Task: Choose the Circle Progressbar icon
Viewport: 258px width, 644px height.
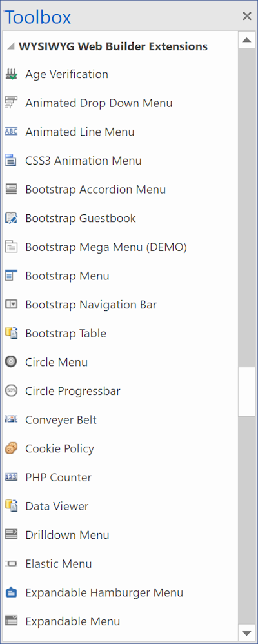Action: pos(11,391)
